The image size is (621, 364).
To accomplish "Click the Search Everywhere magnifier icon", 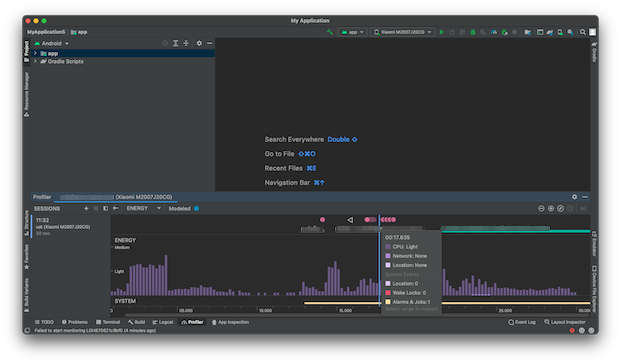I will pyautogui.click(x=583, y=32).
